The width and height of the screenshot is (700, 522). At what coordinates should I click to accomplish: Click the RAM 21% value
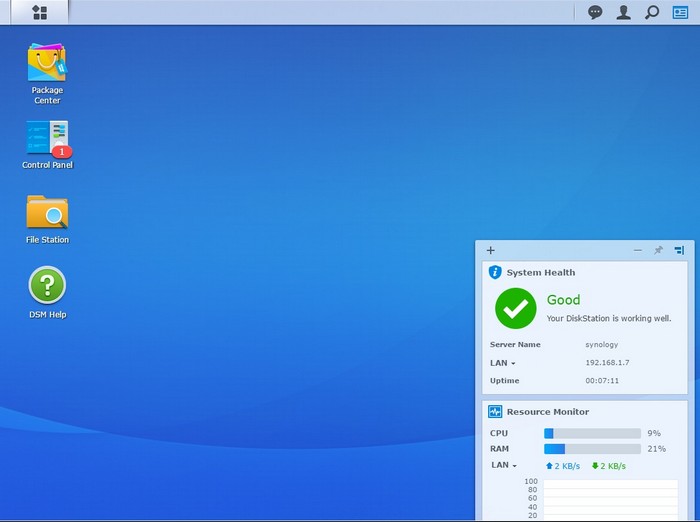point(656,449)
